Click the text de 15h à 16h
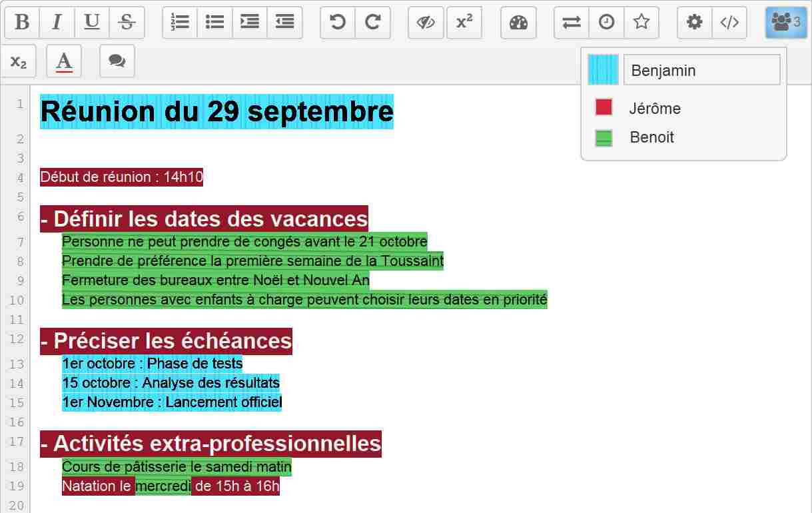This screenshot has height=513, width=812. tap(236, 486)
